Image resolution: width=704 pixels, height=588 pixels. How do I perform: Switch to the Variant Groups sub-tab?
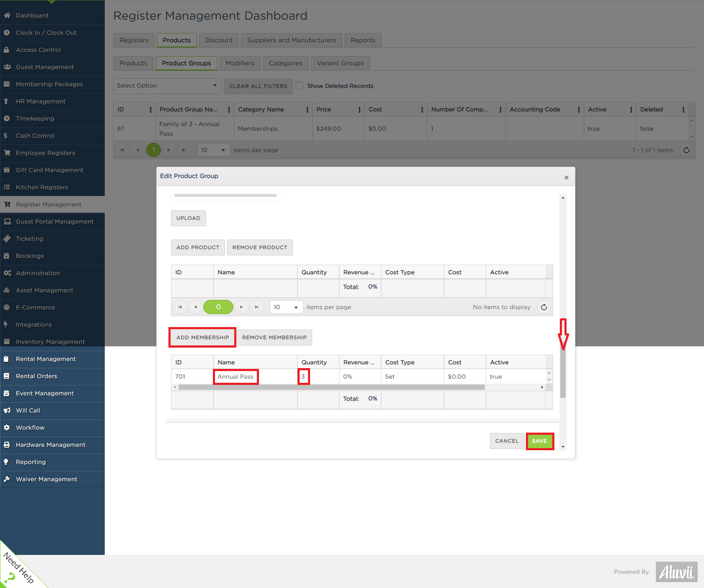pyautogui.click(x=340, y=63)
